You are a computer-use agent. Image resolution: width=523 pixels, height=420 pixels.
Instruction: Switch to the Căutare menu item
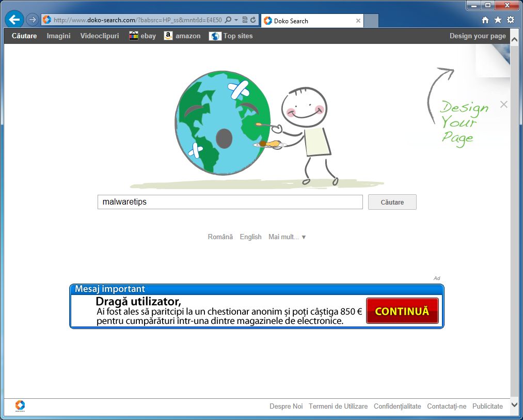[x=24, y=36]
